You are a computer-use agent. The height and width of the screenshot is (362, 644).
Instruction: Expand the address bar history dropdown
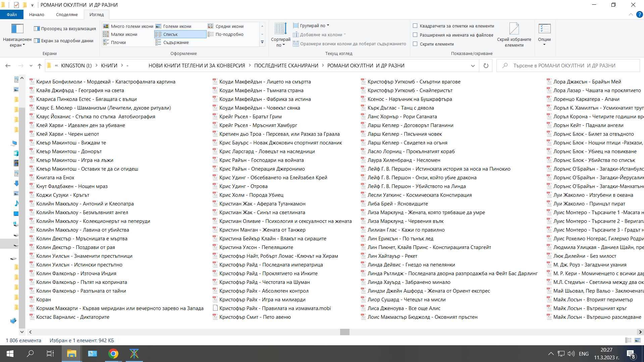tap(473, 66)
